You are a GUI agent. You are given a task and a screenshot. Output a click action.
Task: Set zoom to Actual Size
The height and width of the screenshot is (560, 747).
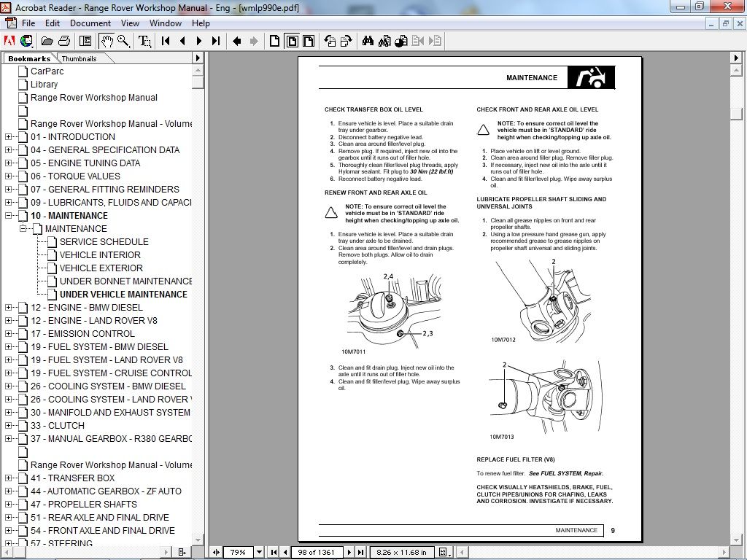pyautogui.click(x=275, y=41)
